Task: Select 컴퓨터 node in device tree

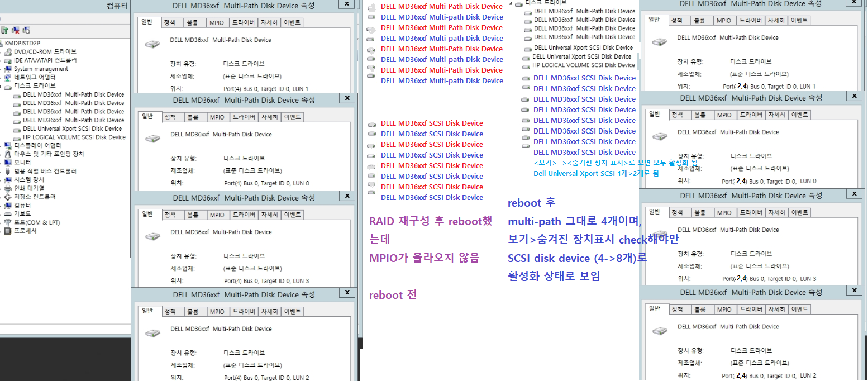Action: tap(22, 205)
